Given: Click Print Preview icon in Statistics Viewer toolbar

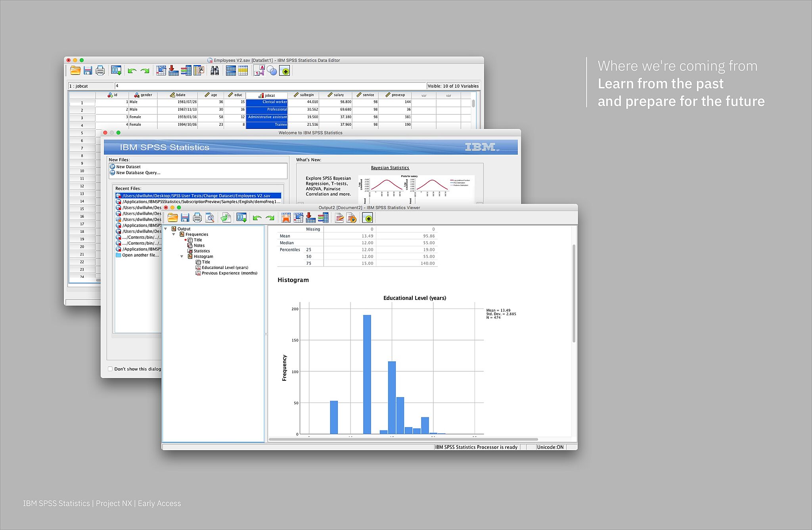Looking at the screenshot, I should [x=210, y=217].
